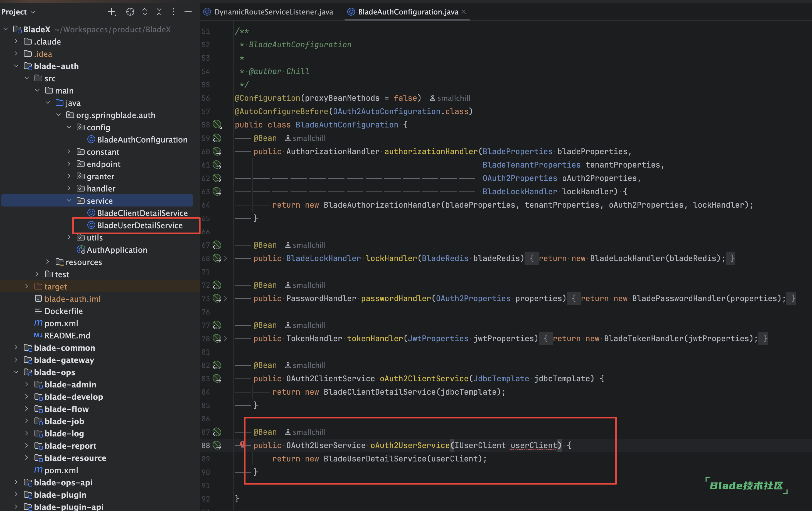This screenshot has height=511, width=812.
Task: Click bean gutter icon on line 83
Action: pyautogui.click(x=217, y=379)
